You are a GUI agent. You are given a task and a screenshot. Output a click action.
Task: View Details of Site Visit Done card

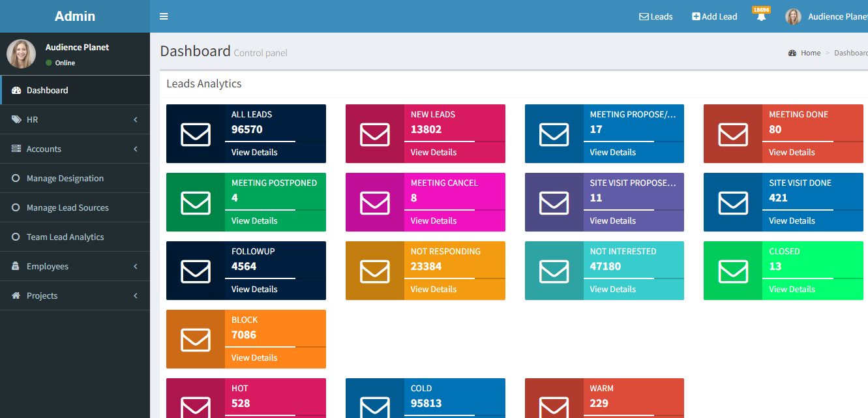tap(792, 220)
